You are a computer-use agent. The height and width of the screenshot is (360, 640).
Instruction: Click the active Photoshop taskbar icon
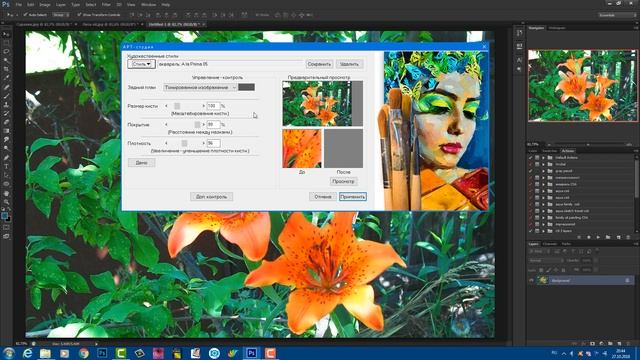pyautogui.click(x=251, y=353)
